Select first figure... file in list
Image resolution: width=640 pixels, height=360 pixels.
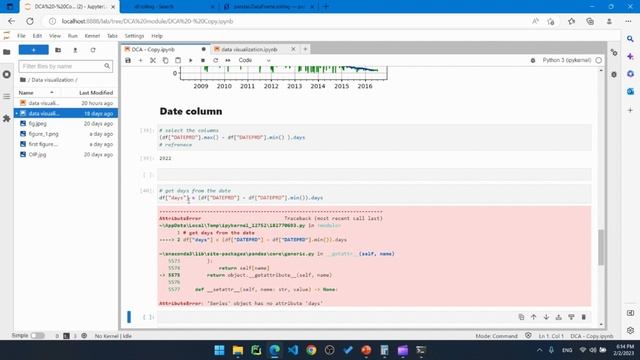point(66,144)
